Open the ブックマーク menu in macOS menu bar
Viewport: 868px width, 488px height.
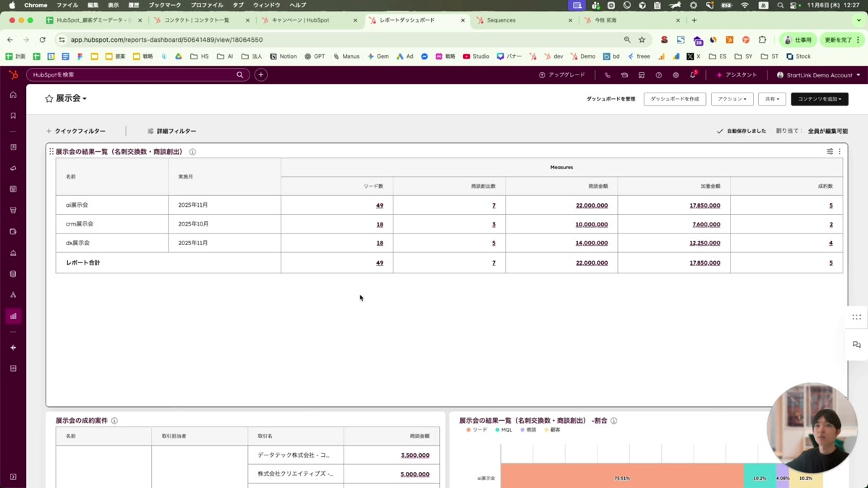coord(165,5)
